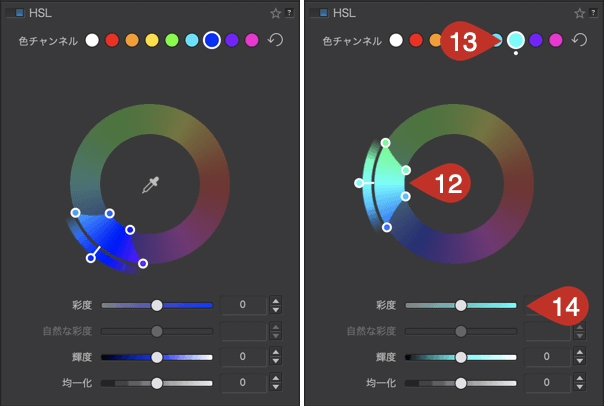Increase 輝度 with up arrow in left panel
The image size is (604, 406).
pos(275,352)
